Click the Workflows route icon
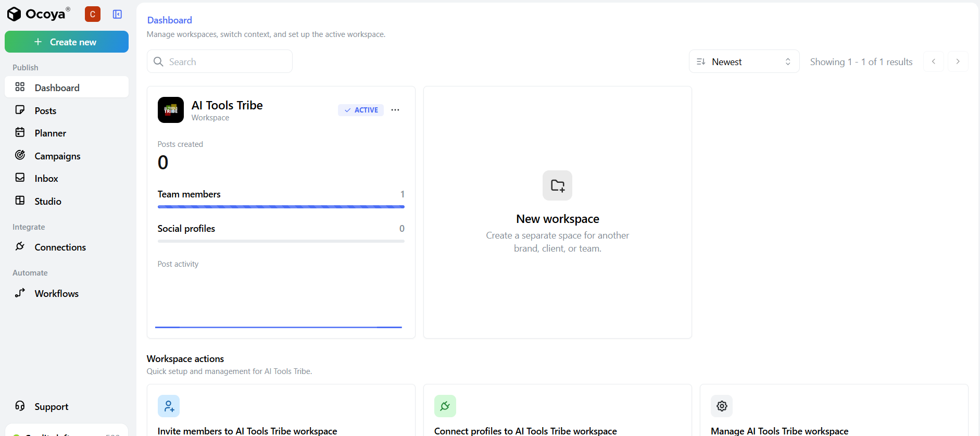Viewport: 980px width, 436px height. (20, 293)
